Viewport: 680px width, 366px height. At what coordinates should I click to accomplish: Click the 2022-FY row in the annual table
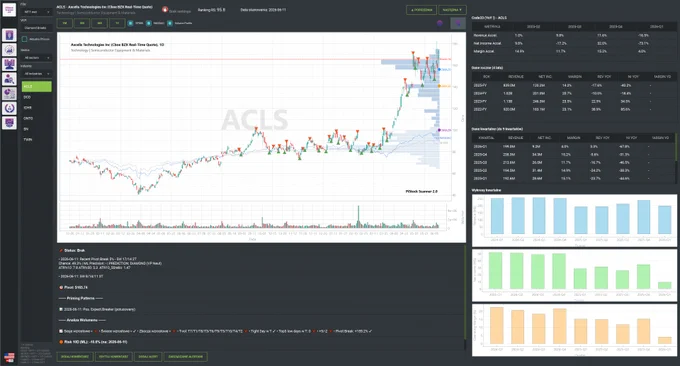point(574,109)
